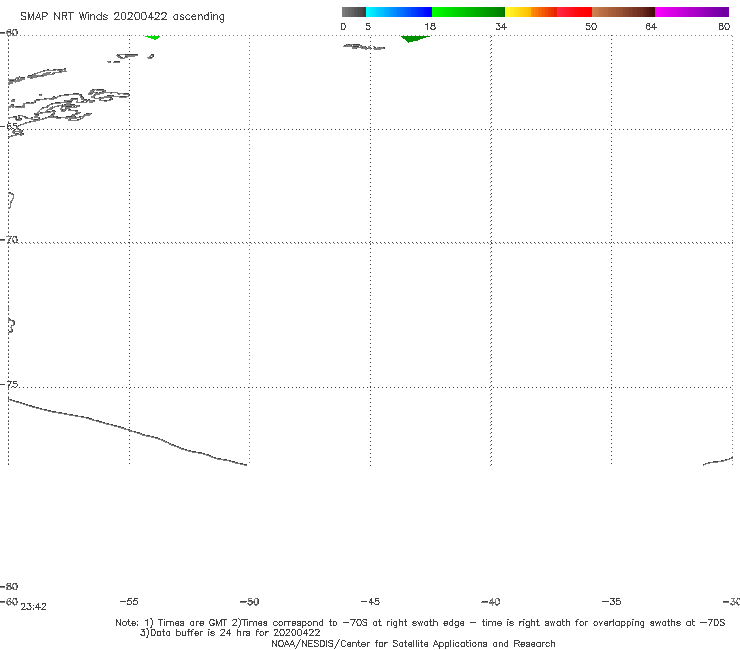Click the island outline near -45 longitude at top
Screen dimensions: 740x650
[364, 47]
